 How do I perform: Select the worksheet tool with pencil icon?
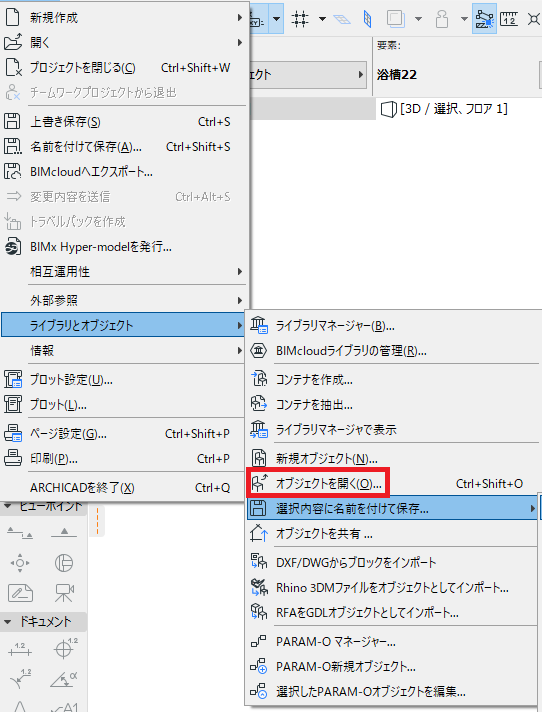[20, 593]
